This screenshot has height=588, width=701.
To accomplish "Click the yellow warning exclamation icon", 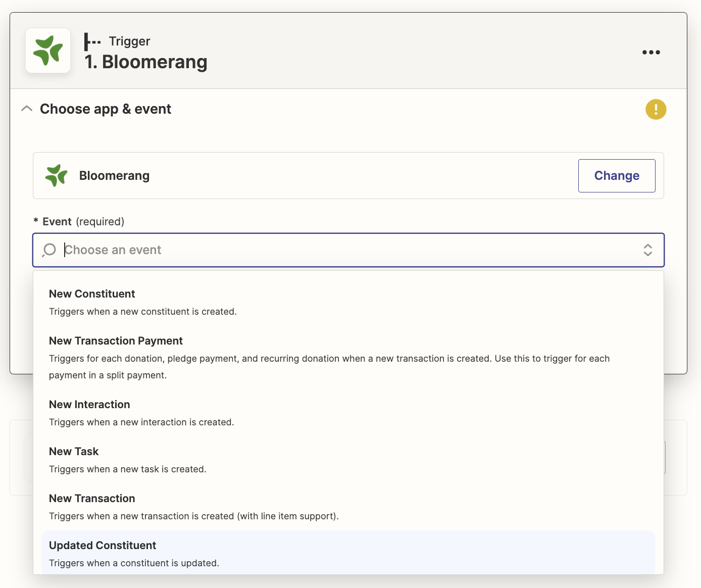I will coord(656,109).
